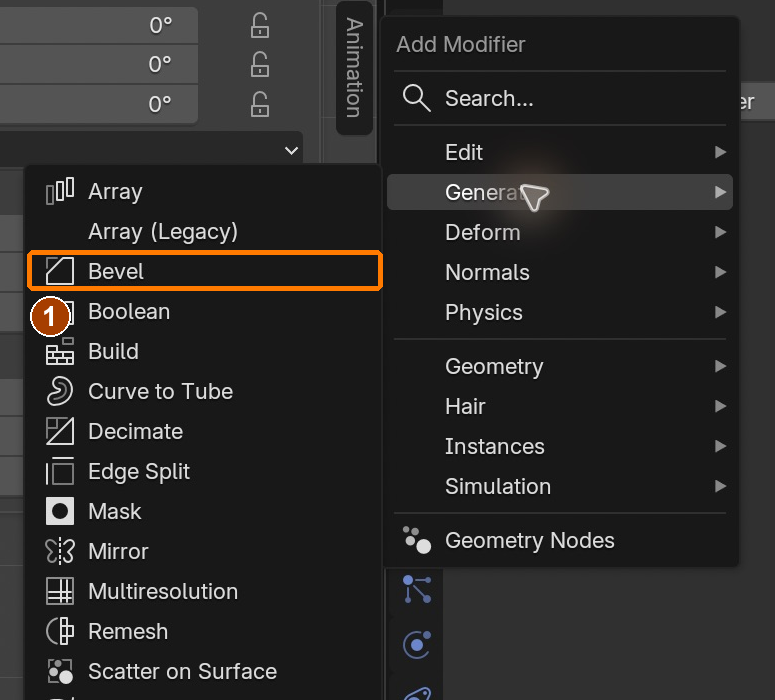
Task: Click the Instances category label
Action: click(x=495, y=446)
